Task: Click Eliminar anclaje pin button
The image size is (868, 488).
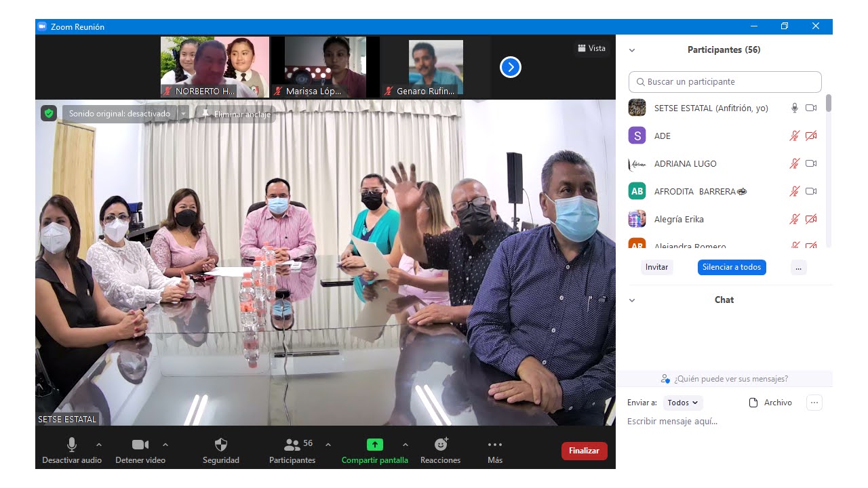Action: (x=235, y=115)
